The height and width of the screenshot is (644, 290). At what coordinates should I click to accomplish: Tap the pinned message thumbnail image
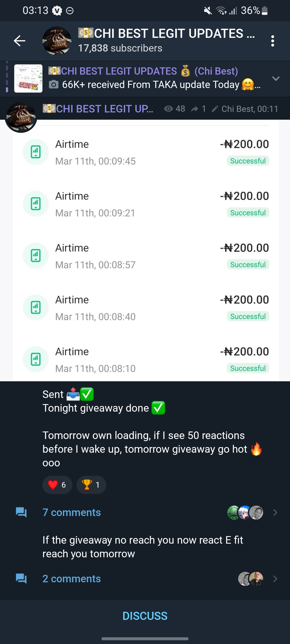click(28, 79)
